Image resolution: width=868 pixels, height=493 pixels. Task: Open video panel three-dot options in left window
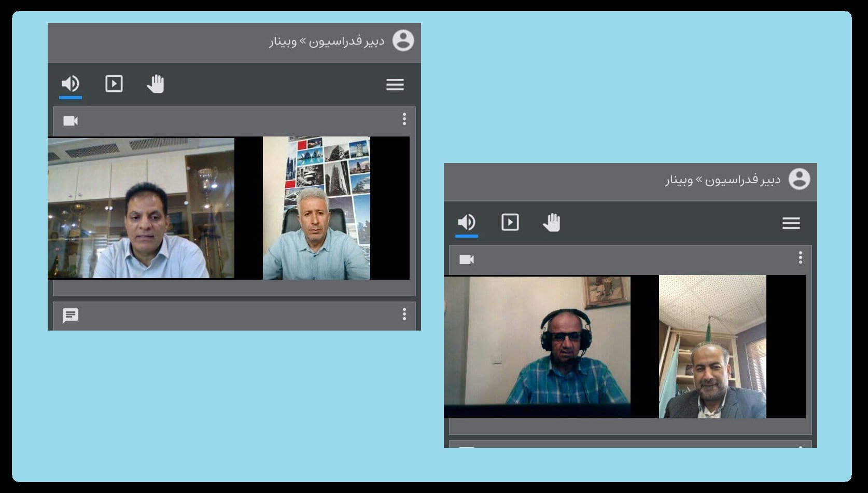click(x=404, y=119)
